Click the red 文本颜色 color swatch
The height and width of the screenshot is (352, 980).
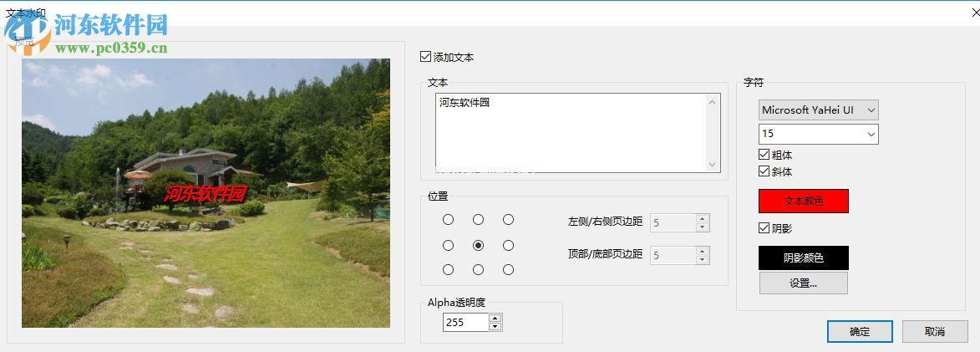[x=804, y=202]
